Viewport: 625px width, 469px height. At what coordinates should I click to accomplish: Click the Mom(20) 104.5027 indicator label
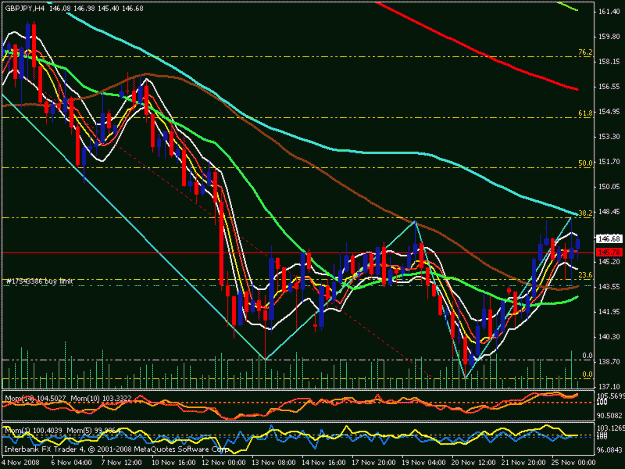[35, 398]
